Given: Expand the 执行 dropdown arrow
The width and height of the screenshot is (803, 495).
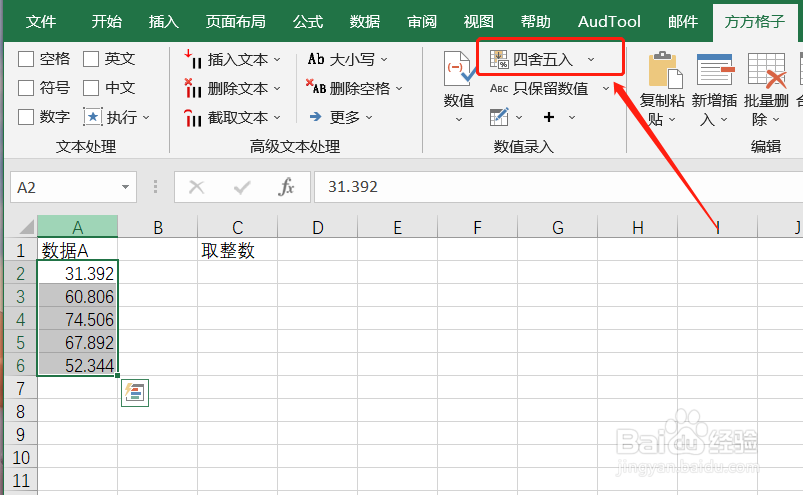Looking at the screenshot, I should coord(146,118).
